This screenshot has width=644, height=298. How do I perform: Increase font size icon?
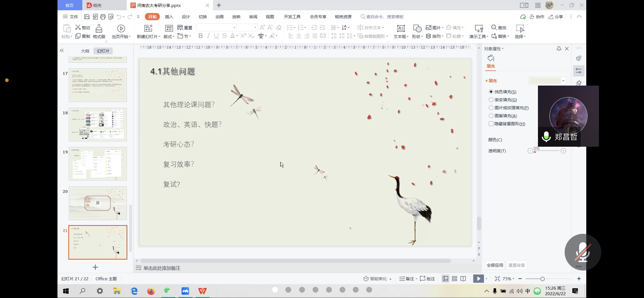coord(262,28)
